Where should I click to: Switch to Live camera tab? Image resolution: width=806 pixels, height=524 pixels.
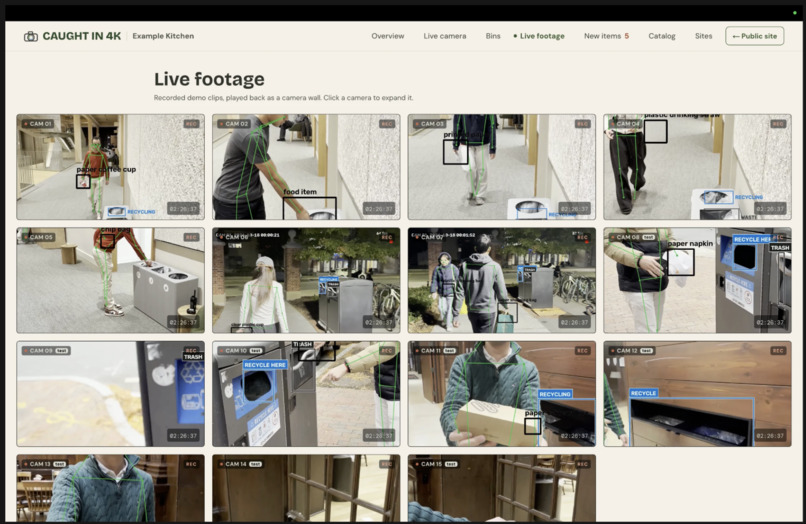click(445, 36)
